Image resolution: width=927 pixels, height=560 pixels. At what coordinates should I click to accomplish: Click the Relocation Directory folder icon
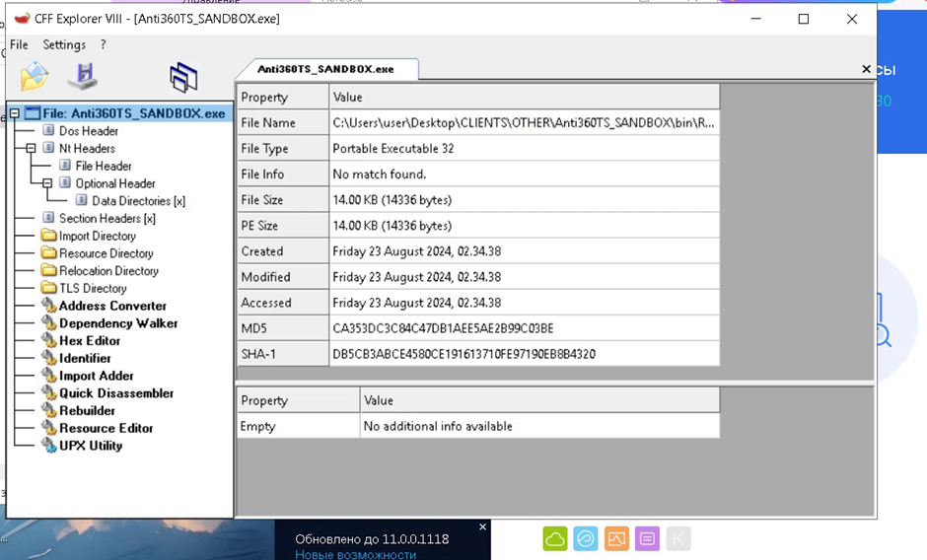tap(49, 270)
